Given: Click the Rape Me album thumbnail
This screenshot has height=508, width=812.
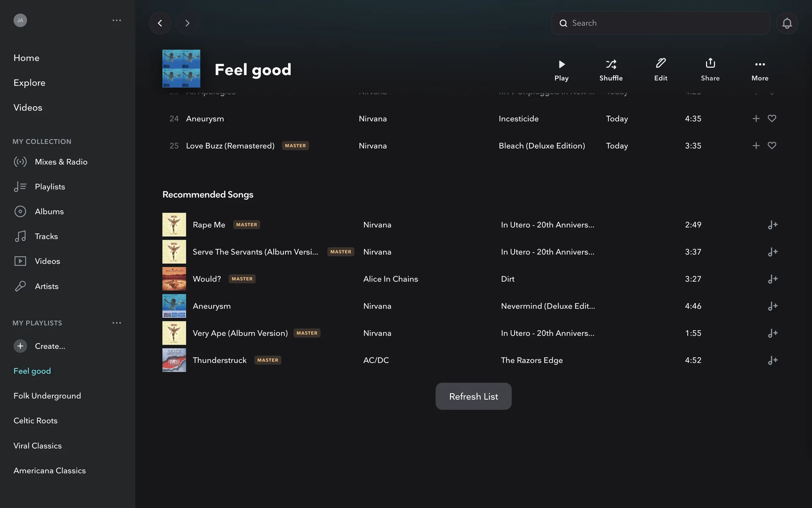Looking at the screenshot, I should tap(174, 225).
